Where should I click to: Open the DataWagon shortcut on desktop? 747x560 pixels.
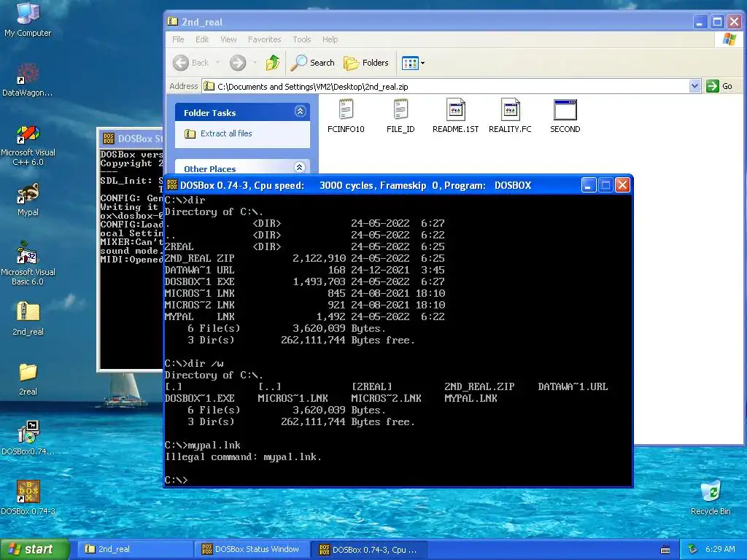tap(28, 79)
